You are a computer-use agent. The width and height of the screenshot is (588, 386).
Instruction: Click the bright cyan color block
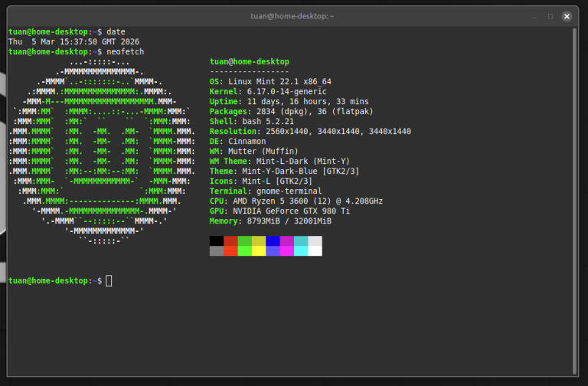301,250
